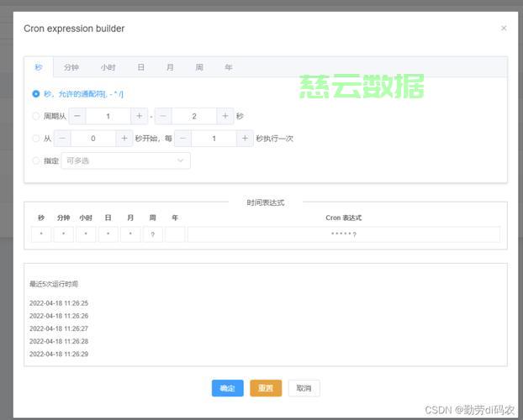
Task: Click minus icon for period start value
Action: (77, 117)
